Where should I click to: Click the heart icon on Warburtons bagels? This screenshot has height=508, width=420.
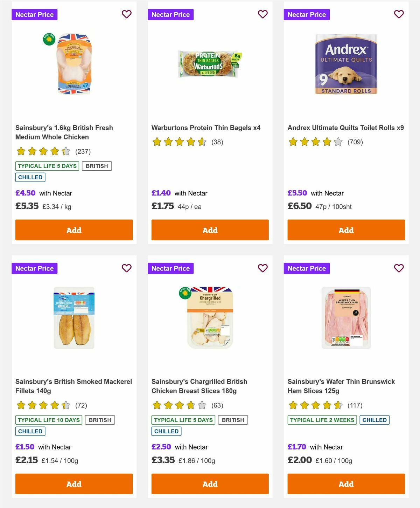262,14
